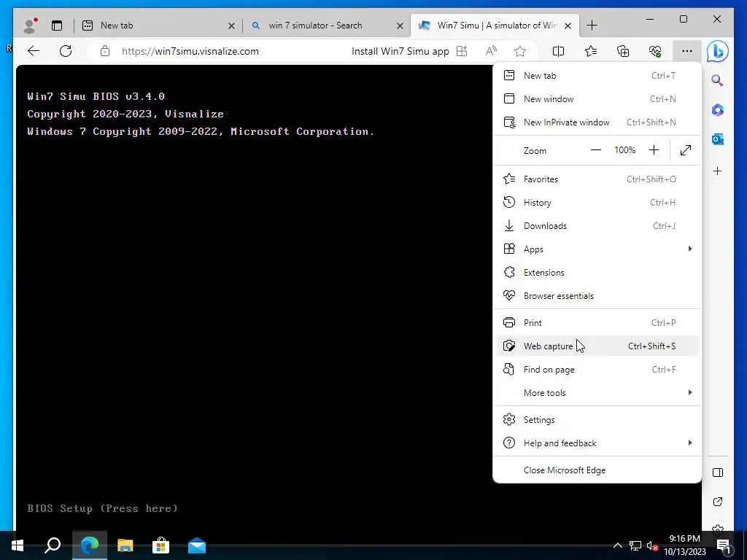Click the site lock icon
This screenshot has width=747, height=560.
(x=105, y=51)
